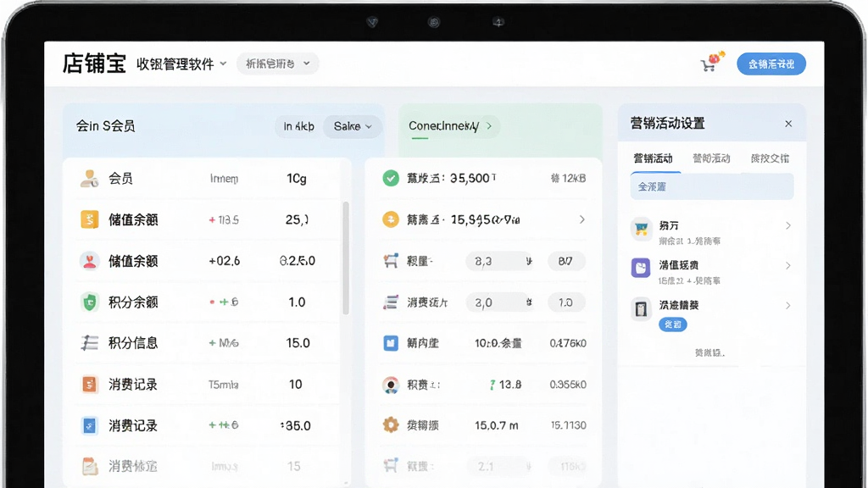The image size is (868, 488).
Task: Open the 2,0 dropdown field
Action: pos(499,302)
